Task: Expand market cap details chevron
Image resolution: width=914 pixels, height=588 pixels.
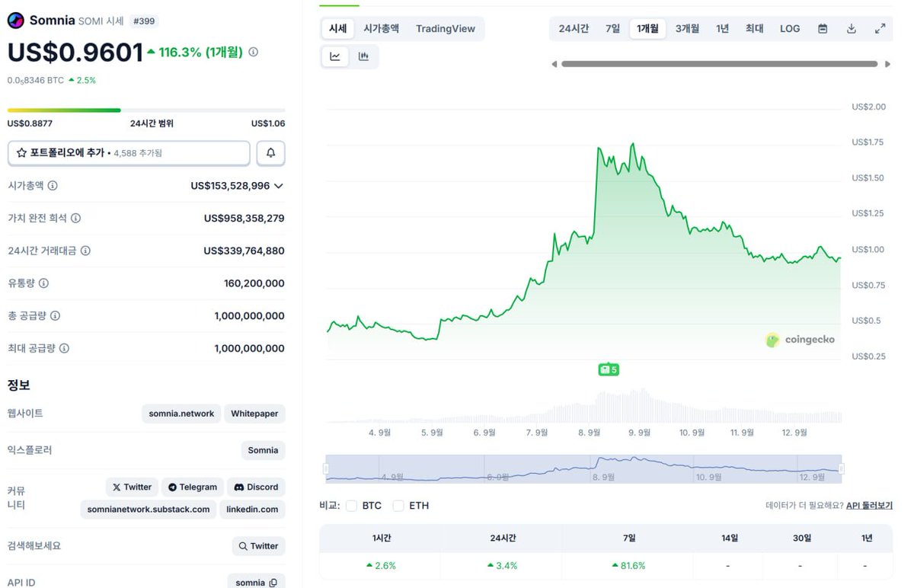Action: pos(278,186)
